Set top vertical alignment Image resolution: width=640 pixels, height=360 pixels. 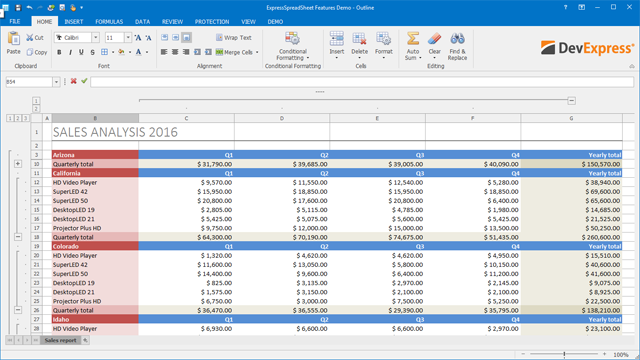(164, 38)
